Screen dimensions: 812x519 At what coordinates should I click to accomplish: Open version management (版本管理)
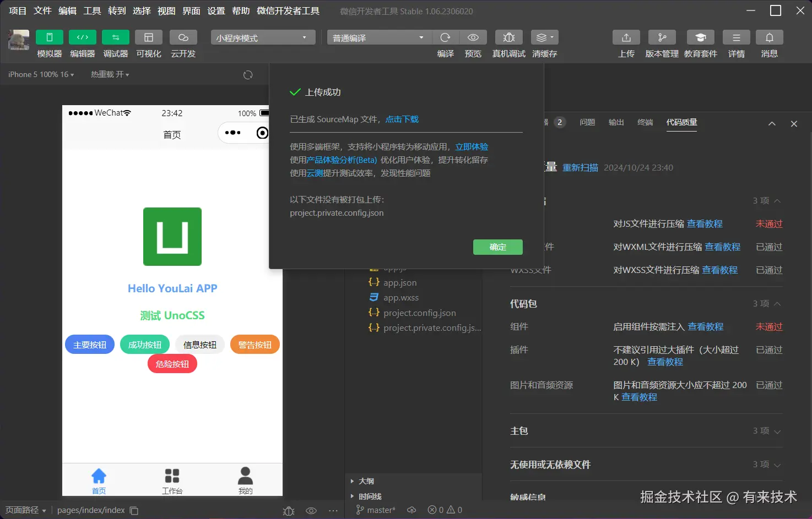[662, 37]
